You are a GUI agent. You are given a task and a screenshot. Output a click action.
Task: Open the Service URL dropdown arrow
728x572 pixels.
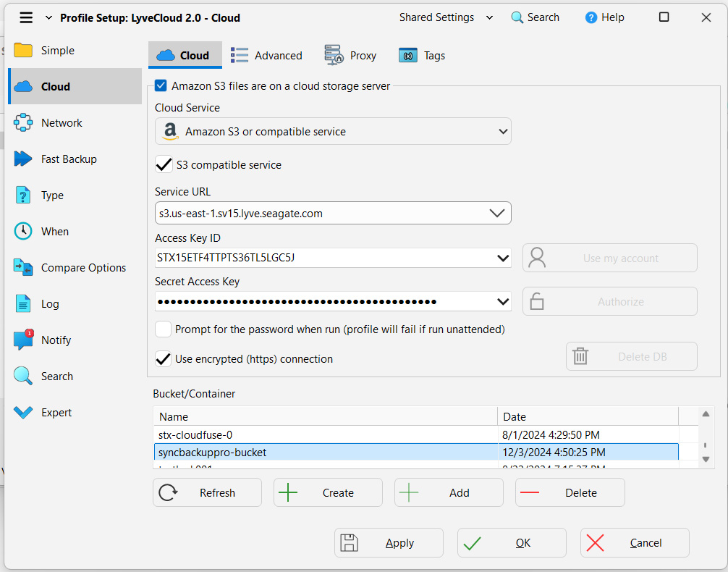pyautogui.click(x=496, y=214)
